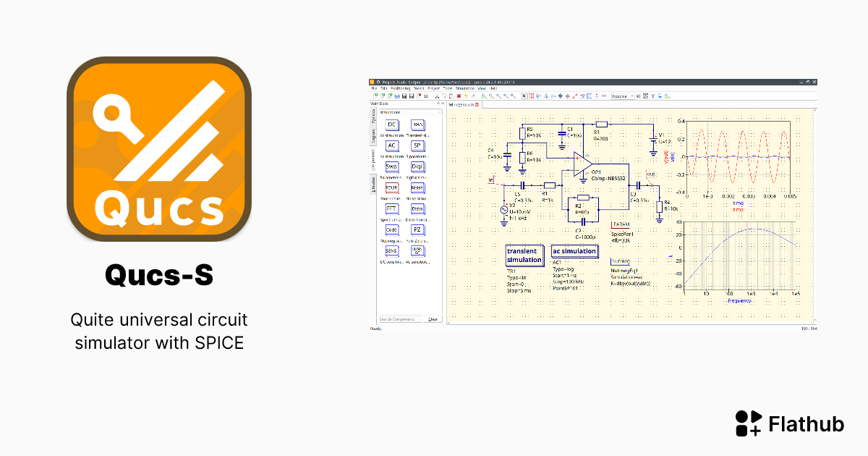Choose the AC simulation component icon

392,146
